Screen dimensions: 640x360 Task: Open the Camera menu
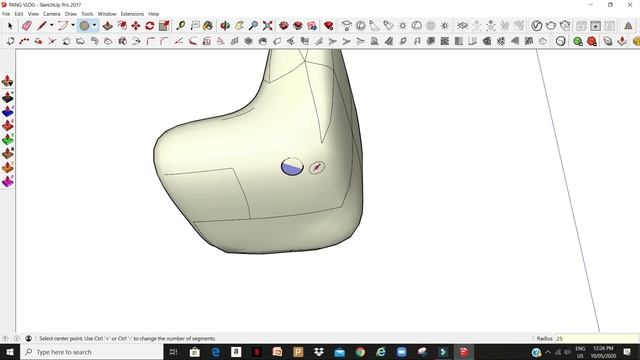click(x=51, y=14)
